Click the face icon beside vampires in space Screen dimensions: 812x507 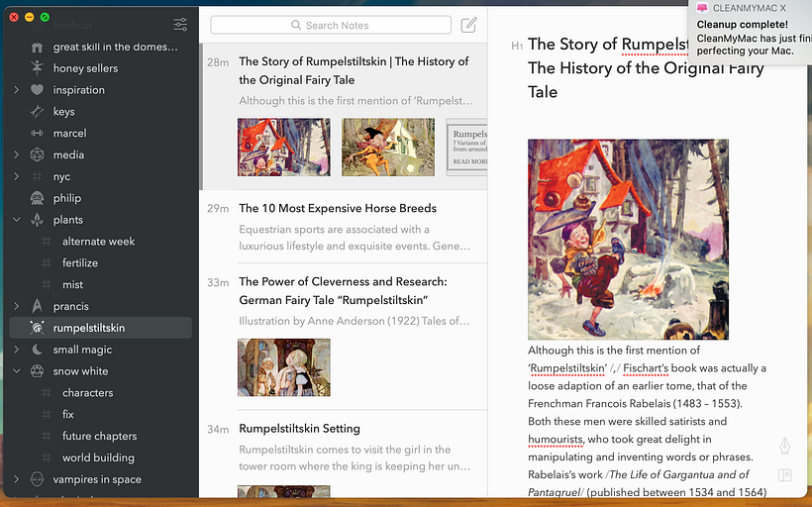pyautogui.click(x=37, y=479)
